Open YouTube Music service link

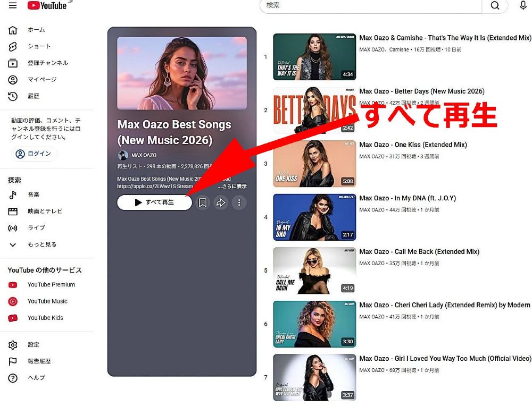coord(47,301)
